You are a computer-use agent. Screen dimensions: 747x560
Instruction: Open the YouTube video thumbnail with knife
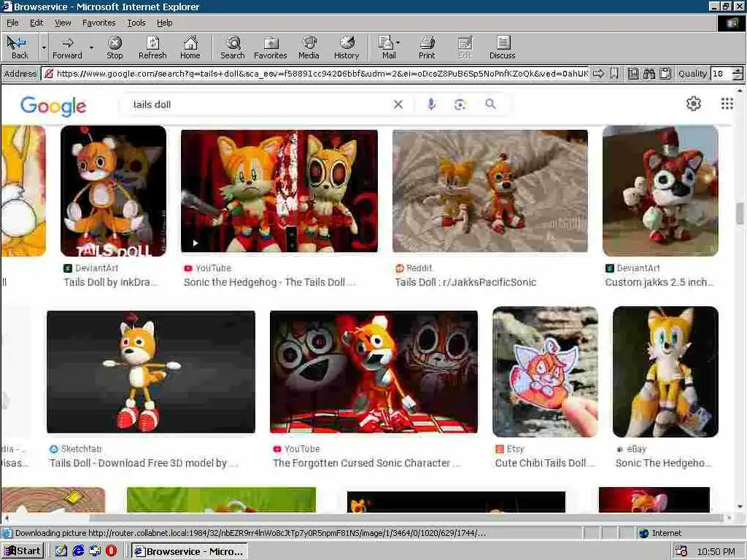coord(279,191)
